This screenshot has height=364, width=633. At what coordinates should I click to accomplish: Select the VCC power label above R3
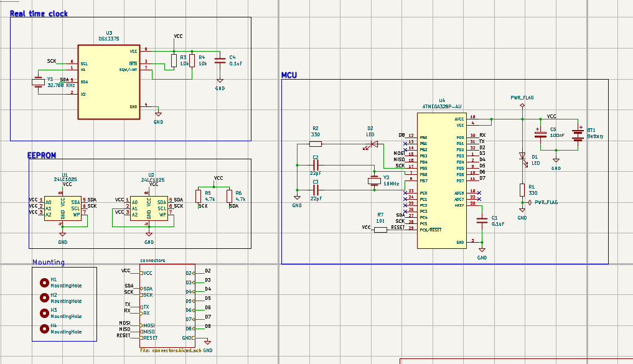pos(178,36)
